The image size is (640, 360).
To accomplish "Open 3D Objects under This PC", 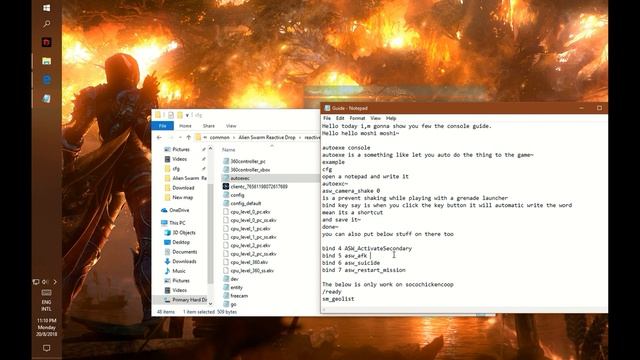I will click(x=184, y=233).
